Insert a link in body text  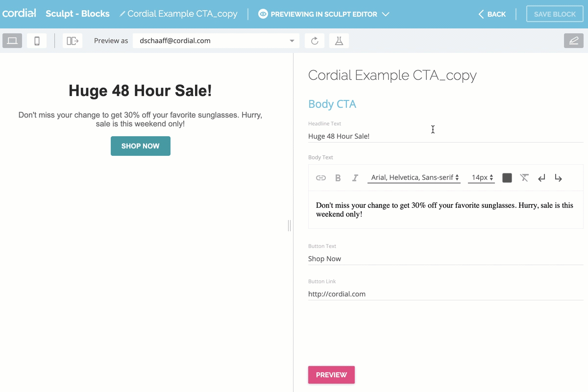[x=321, y=178]
